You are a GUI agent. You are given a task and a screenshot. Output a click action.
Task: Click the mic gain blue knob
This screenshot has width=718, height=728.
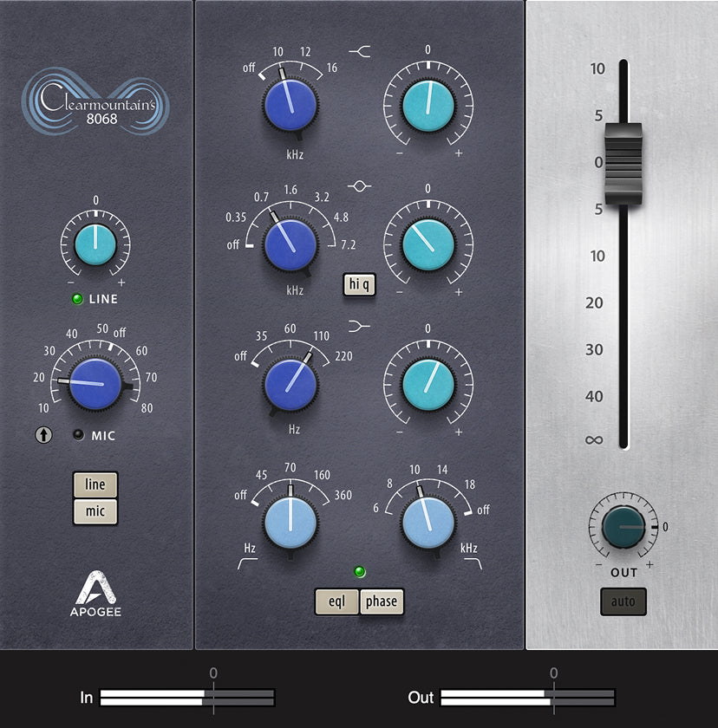click(x=95, y=384)
